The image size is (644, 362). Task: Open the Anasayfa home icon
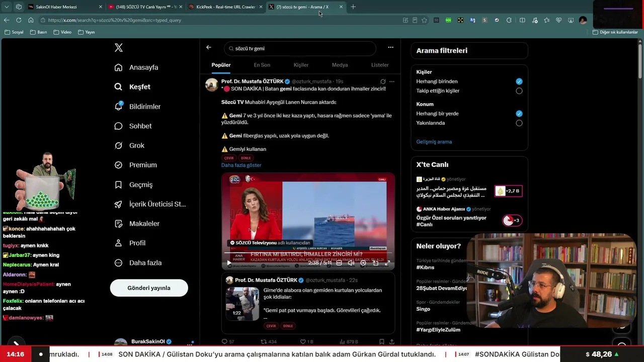118,67
